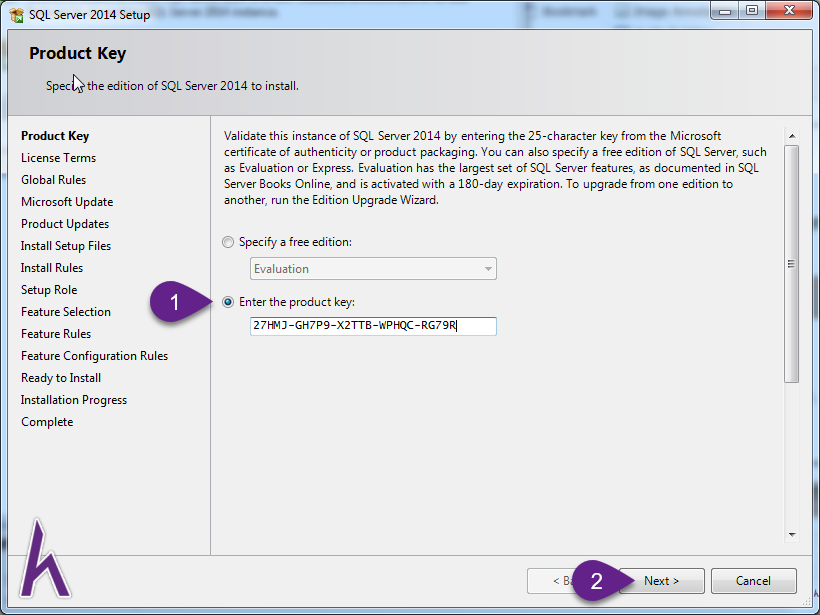Minimize the setup window

pos(725,10)
